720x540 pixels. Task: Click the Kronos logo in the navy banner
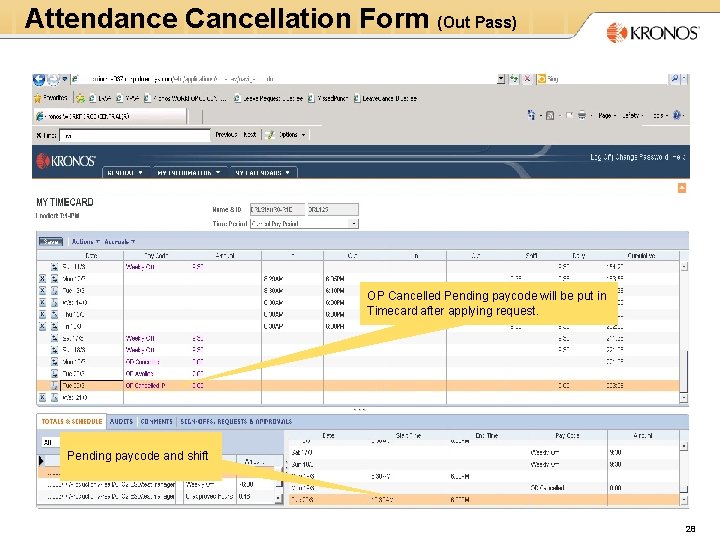click(x=66, y=161)
